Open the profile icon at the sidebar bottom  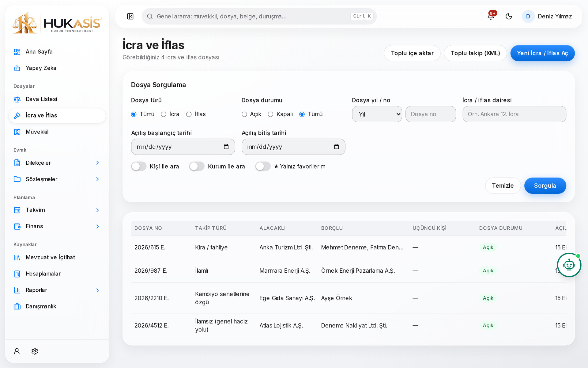(x=17, y=351)
